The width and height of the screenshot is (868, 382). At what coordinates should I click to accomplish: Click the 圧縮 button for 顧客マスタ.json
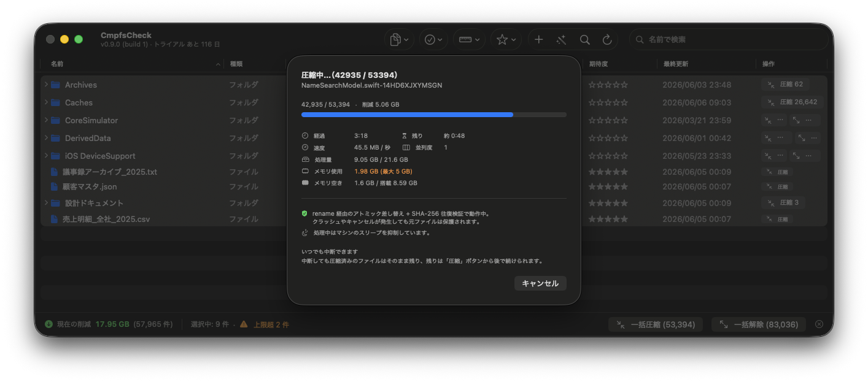pyautogui.click(x=777, y=186)
